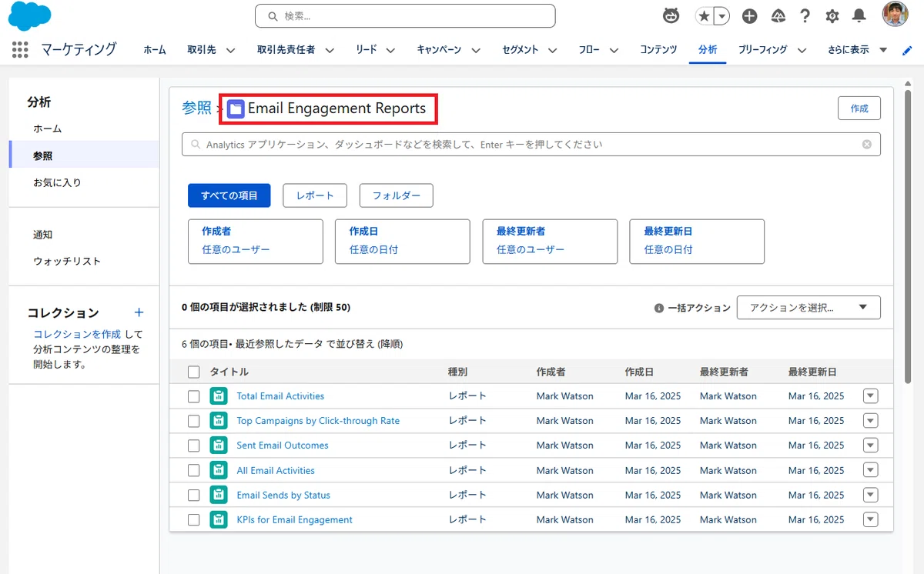The image size is (924, 574).
Task: Select the レポート filter button
Action: pos(315,195)
